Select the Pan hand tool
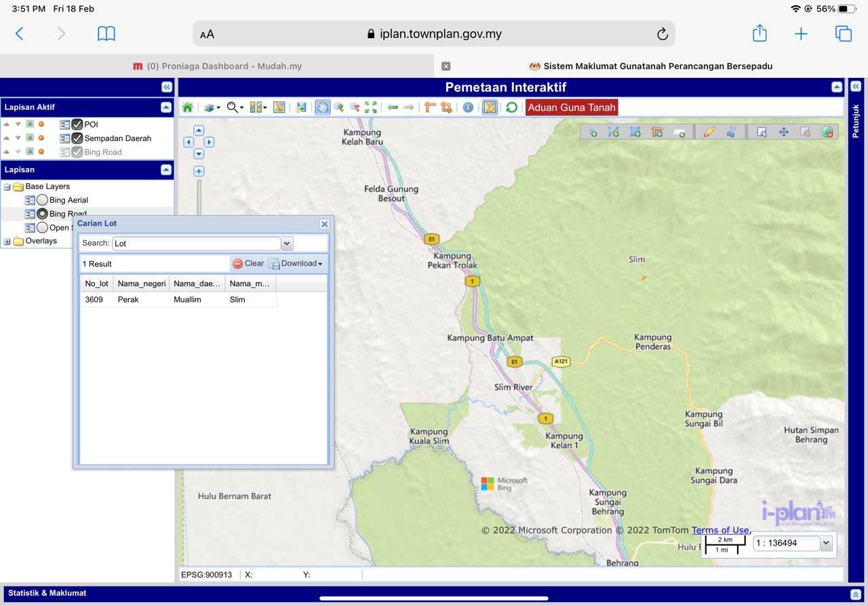 [x=322, y=108]
